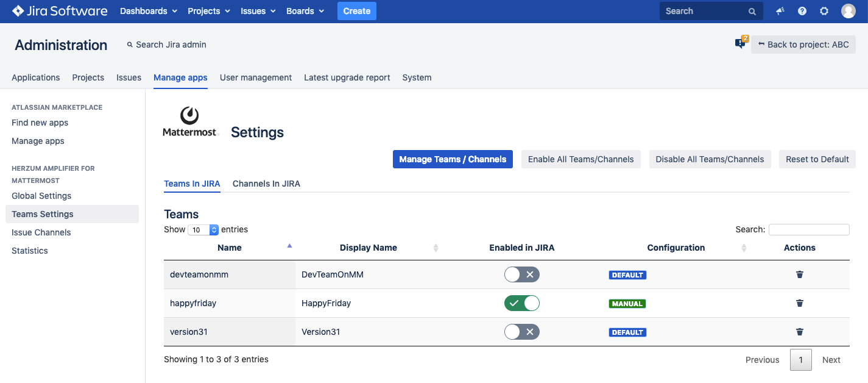Image resolution: width=868 pixels, height=383 pixels.
Task: Switch to Channels In JIRA tab
Action: (266, 184)
